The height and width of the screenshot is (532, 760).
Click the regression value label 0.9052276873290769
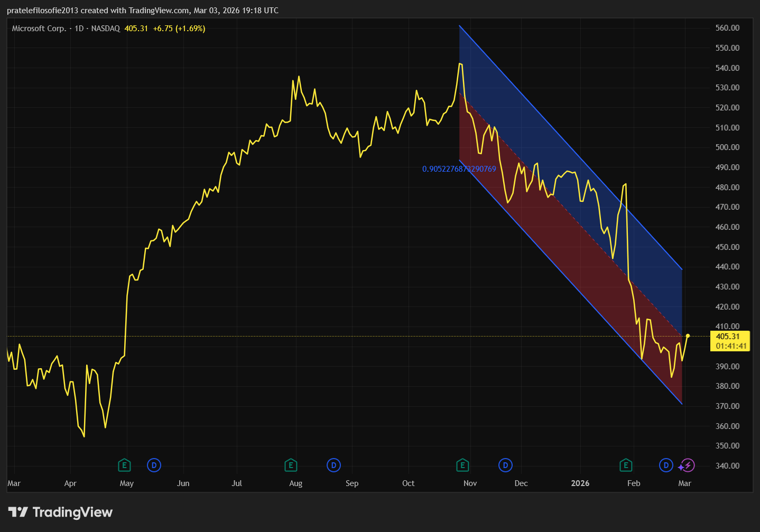pyautogui.click(x=459, y=169)
